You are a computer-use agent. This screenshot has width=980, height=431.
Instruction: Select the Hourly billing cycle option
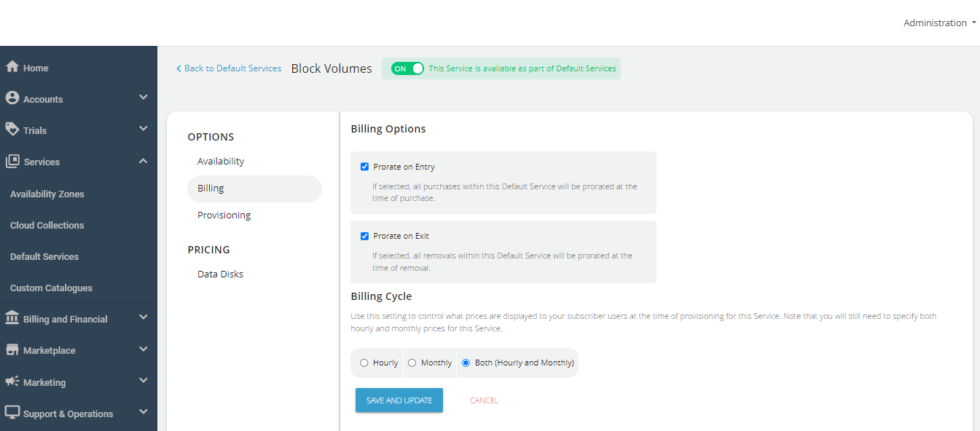click(x=365, y=363)
